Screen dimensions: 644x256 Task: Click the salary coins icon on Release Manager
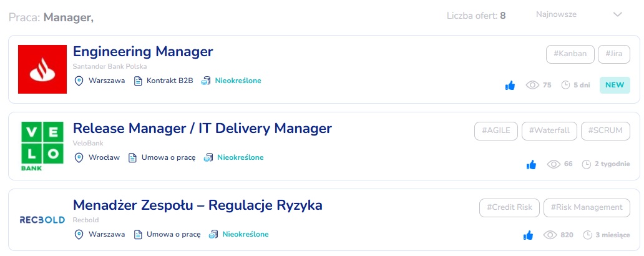point(209,158)
